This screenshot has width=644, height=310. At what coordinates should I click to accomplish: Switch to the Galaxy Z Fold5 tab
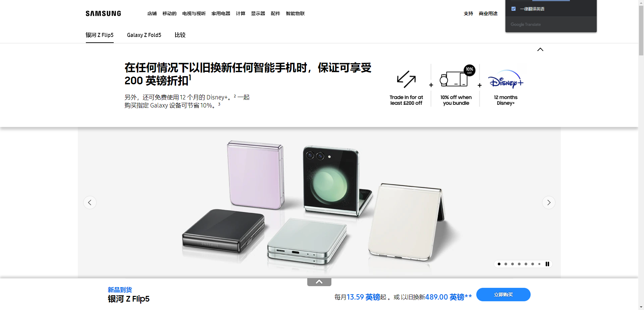(144, 35)
